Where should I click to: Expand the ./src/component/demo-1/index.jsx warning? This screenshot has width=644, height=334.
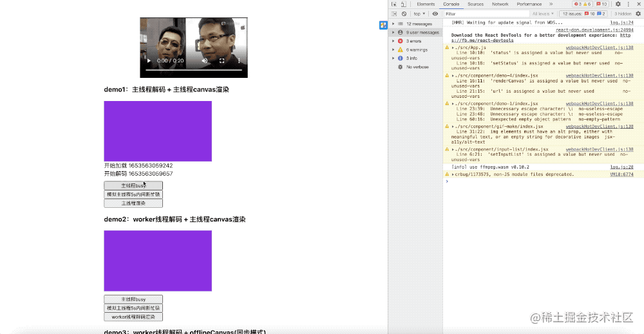point(453,104)
